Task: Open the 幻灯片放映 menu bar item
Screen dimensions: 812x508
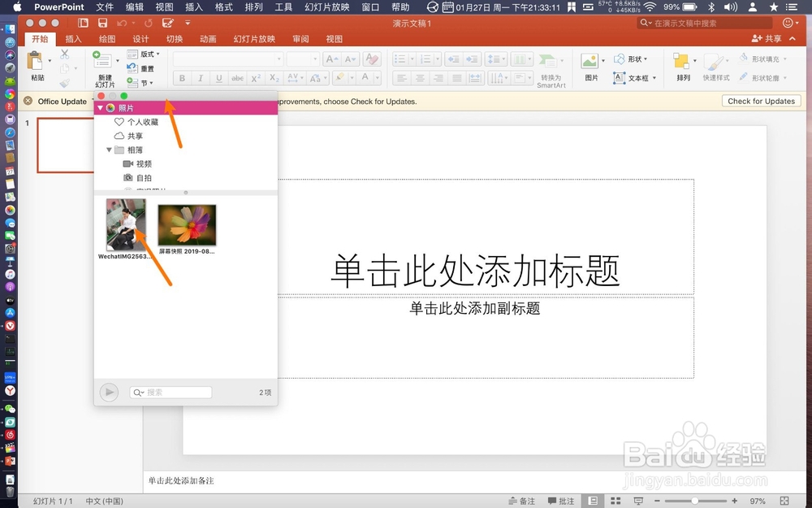Action: pos(326,7)
